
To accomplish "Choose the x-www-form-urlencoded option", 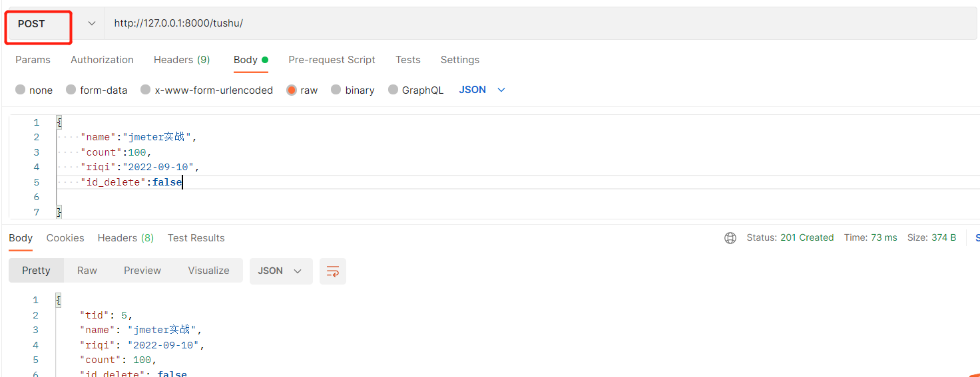I will pyautogui.click(x=146, y=90).
